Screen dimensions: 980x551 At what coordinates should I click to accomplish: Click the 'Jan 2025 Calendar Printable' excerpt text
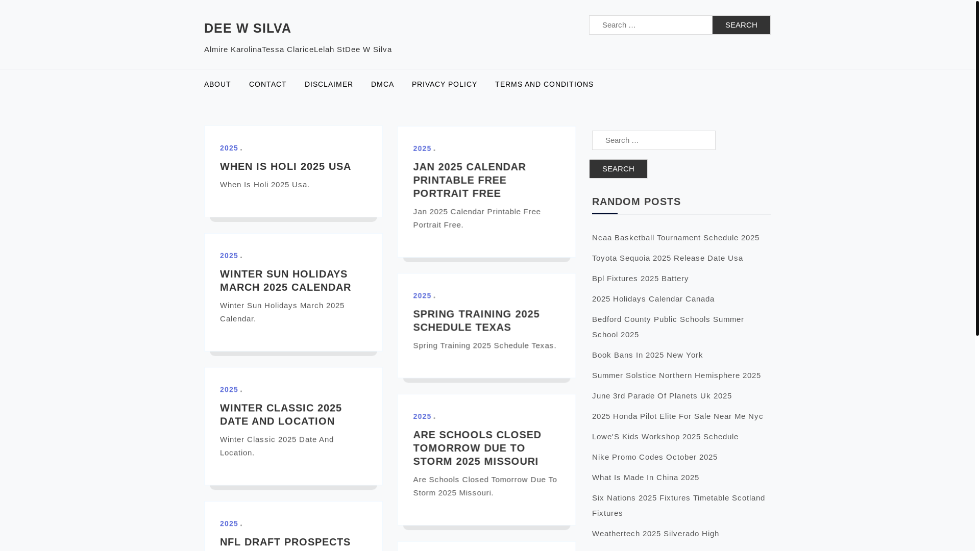(477, 218)
